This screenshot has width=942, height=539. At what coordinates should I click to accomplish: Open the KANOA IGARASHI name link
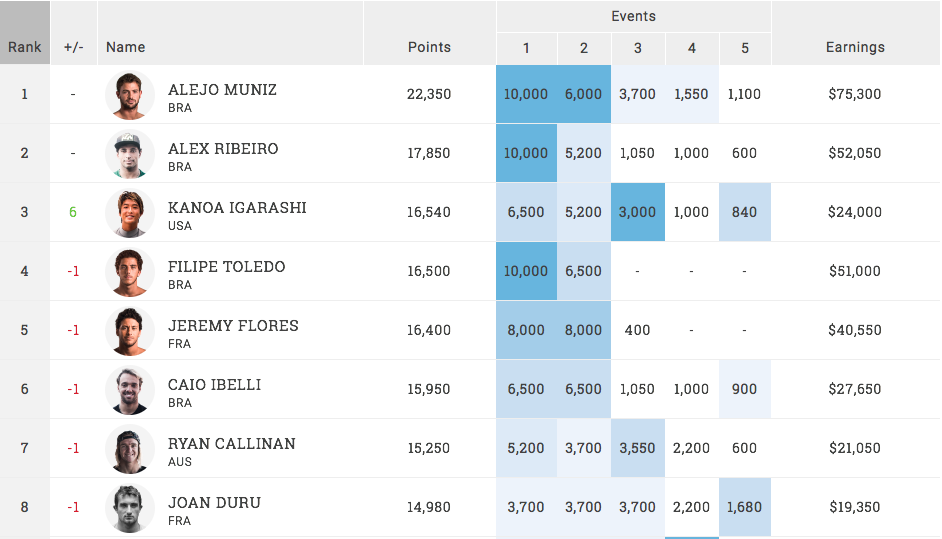click(x=237, y=207)
